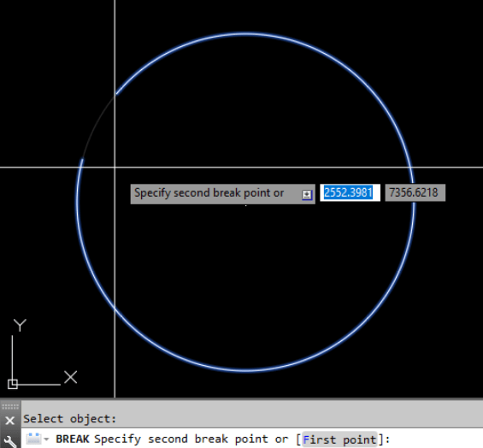The width and height of the screenshot is (483, 448).
Task: Choose the First point option
Action: tap(339, 439)
